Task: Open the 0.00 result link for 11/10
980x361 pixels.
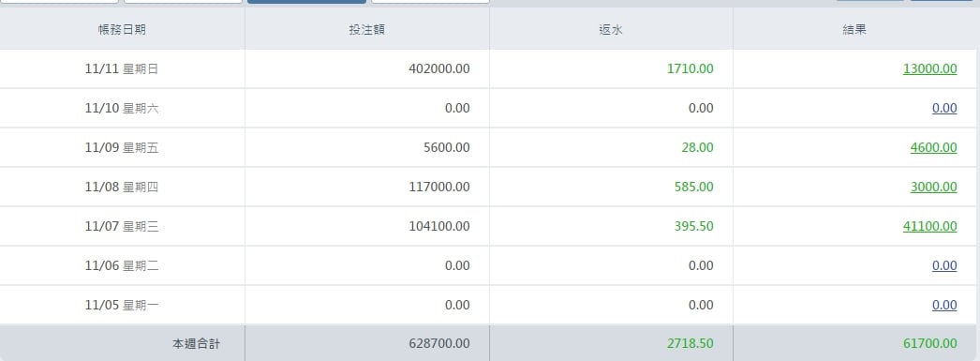Action: (944, 108)
